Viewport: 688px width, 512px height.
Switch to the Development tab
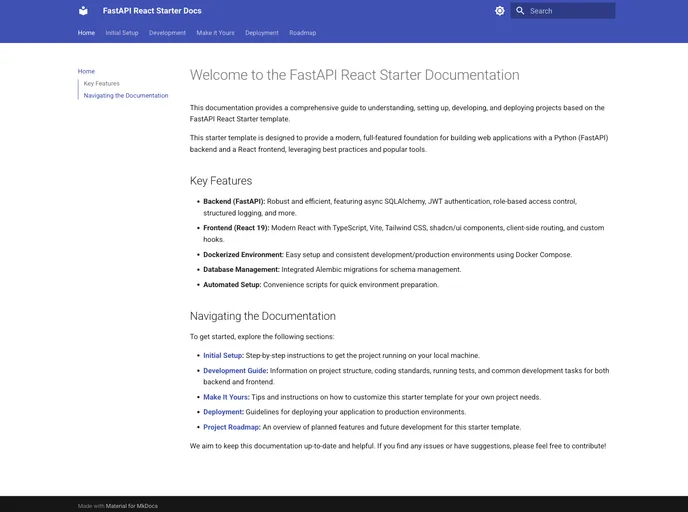click(167, 33)
